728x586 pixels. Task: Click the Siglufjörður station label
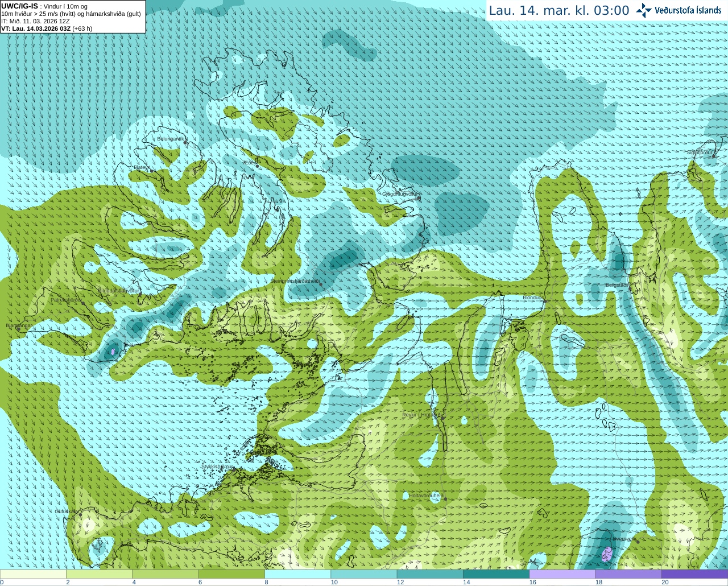tap(700, 152)
